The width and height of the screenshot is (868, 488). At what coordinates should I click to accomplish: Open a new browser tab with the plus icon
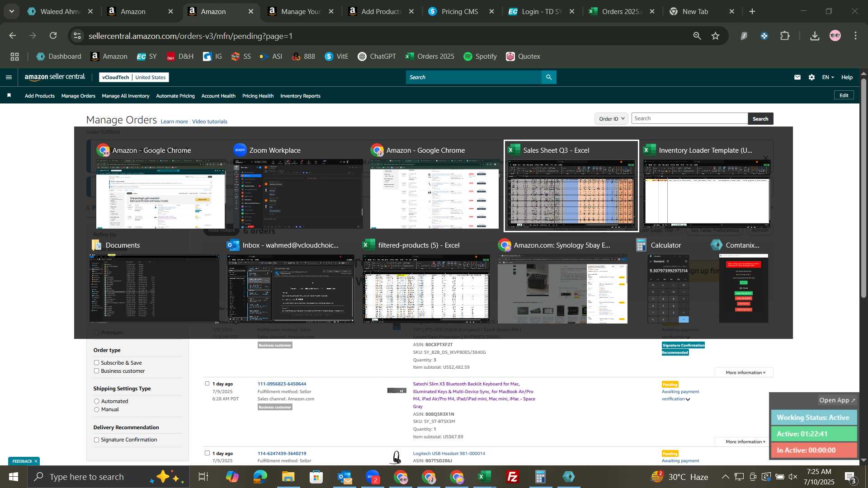click(x=752, y=11)
